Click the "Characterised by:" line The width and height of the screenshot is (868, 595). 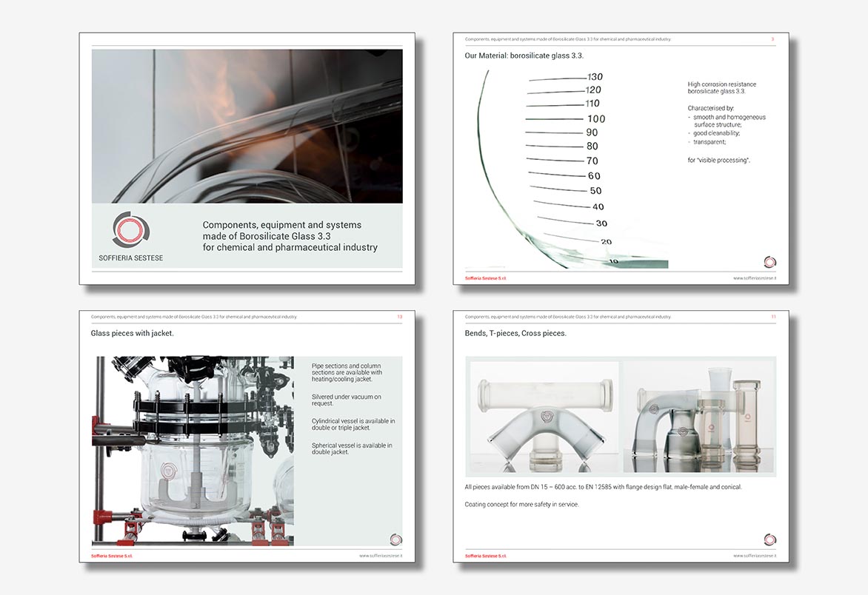tap(711, 108)
